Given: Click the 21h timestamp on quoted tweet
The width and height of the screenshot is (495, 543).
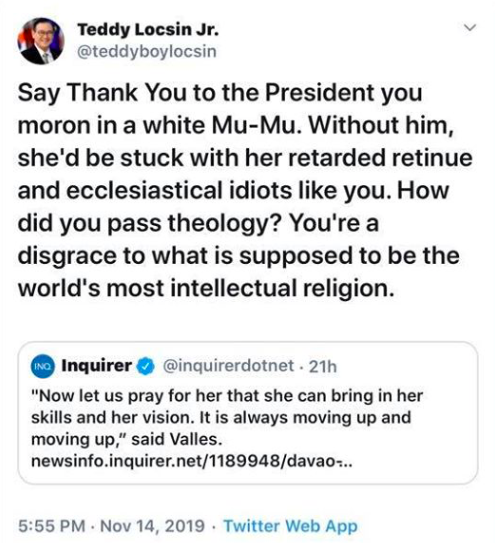Looking at the screenshot, I should tap(322, 367).
